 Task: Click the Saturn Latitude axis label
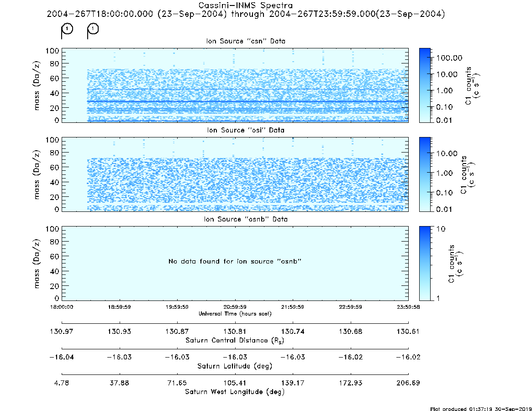(235, 366)
